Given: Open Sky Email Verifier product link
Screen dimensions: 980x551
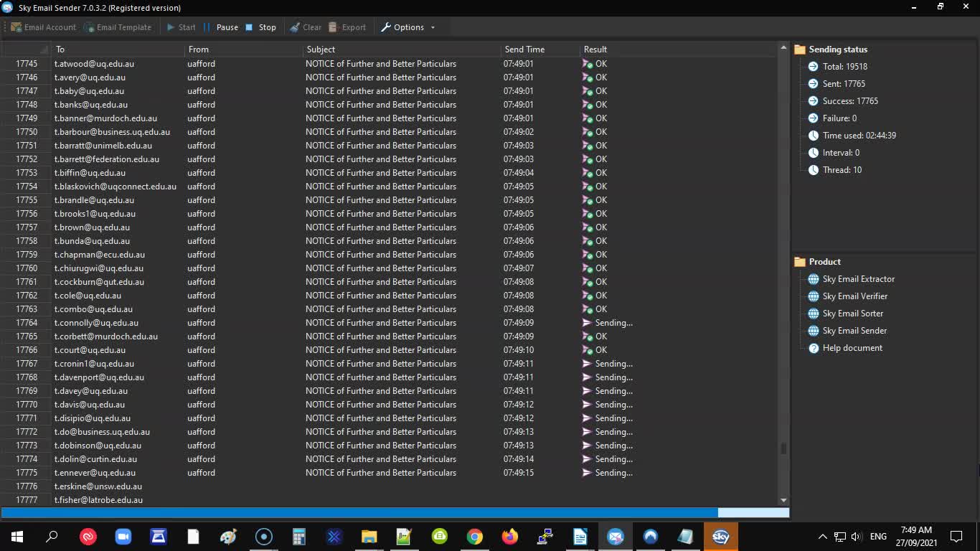Looking at the screenshot, I should (x=855, y=296).
